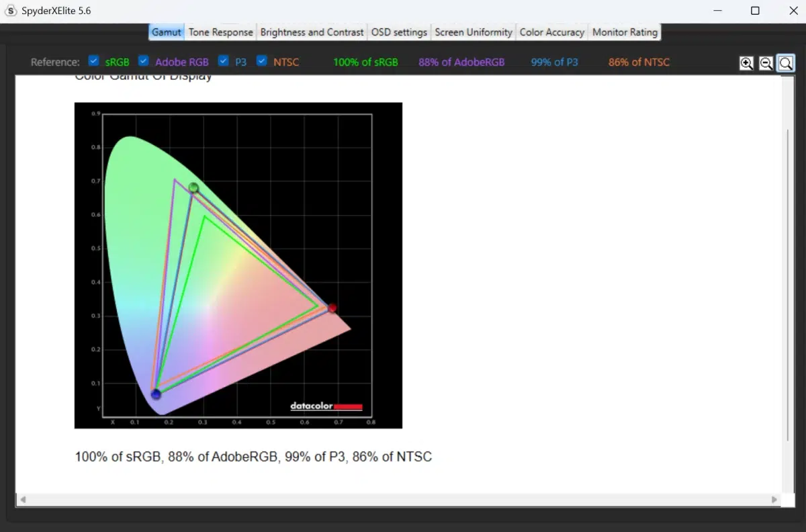Click the horizontal scrollbar left arrow

click(22, 500)
